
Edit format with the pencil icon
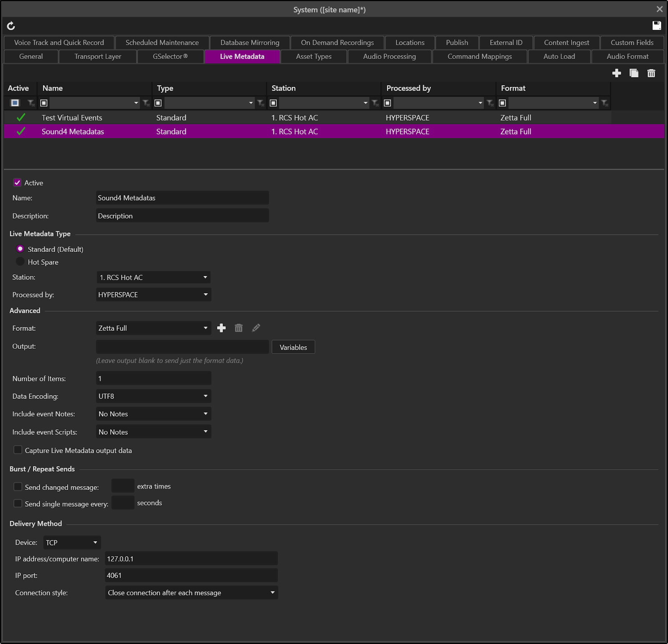(256, 328)
